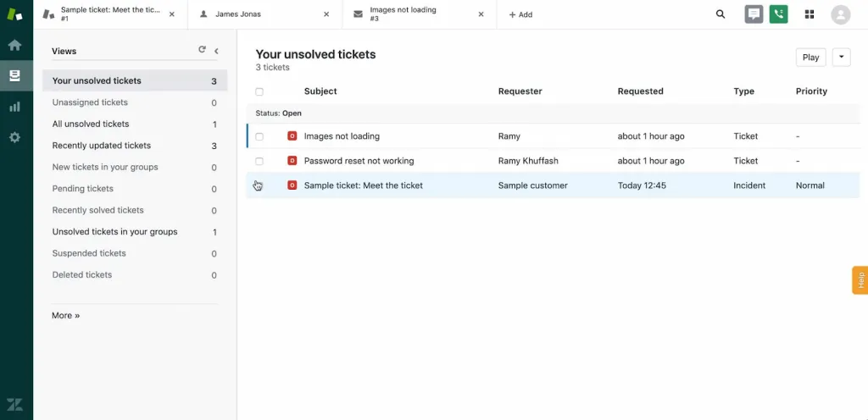The width and height of the screenshot is (868, 420).
Task: Open the Images not loading ticket
Action: (342, 136)
